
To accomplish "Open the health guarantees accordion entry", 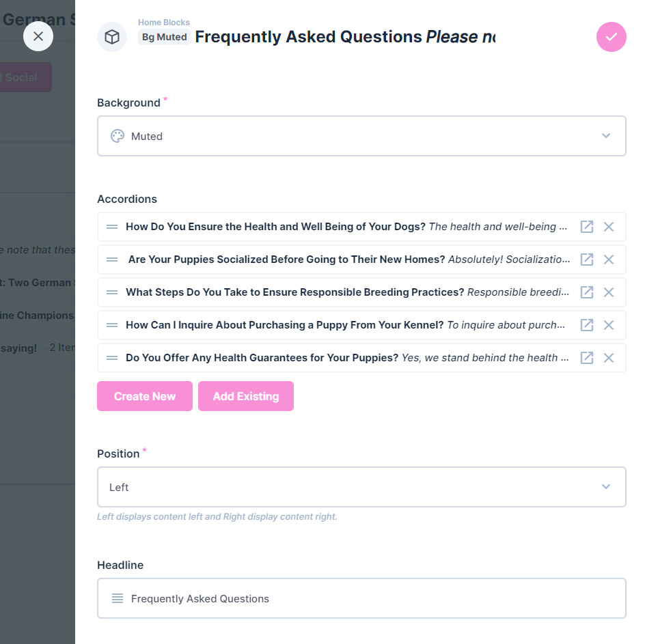I will (587, 358).
